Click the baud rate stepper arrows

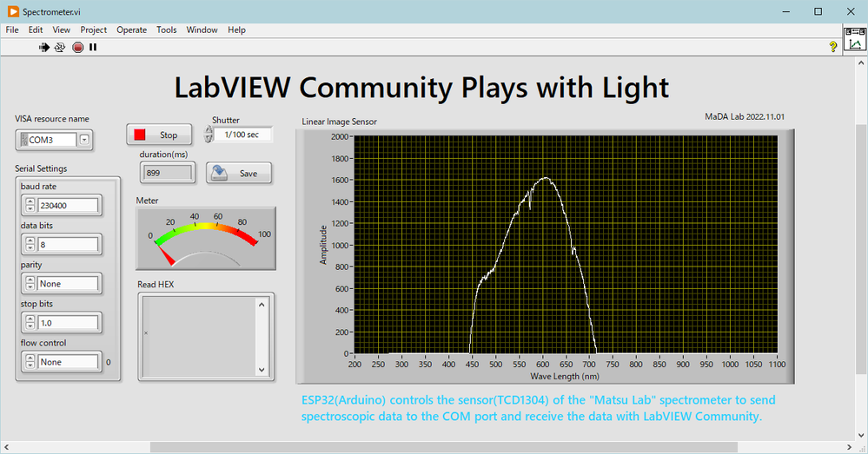click(x=30, y=205)
